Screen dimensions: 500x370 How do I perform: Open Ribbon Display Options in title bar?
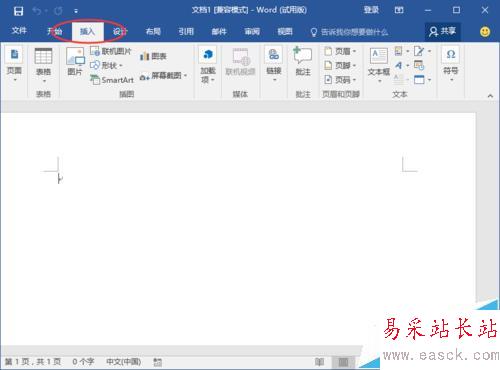(399, 10)
